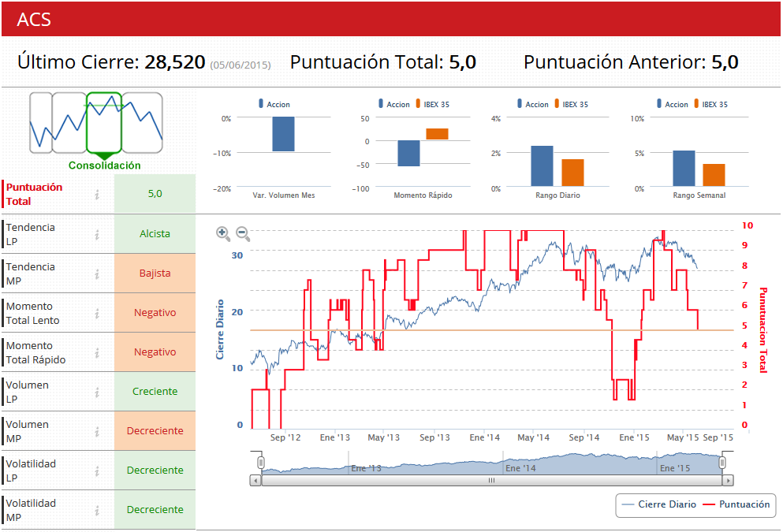The width and height of the screenshot is (783, 532).
Task: Select the Consolidación phase thumbnail
Action: [x=104, y=122]
